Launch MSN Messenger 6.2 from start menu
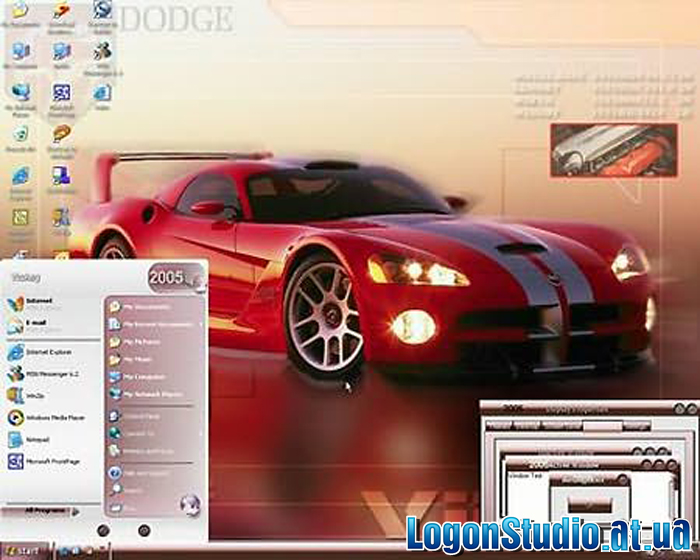Viewport: 700px width, 560px height. click(44, 374)
